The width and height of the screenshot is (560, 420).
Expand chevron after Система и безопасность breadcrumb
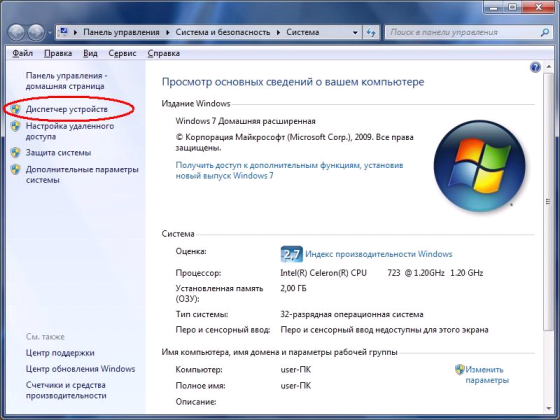click(278, 32)
